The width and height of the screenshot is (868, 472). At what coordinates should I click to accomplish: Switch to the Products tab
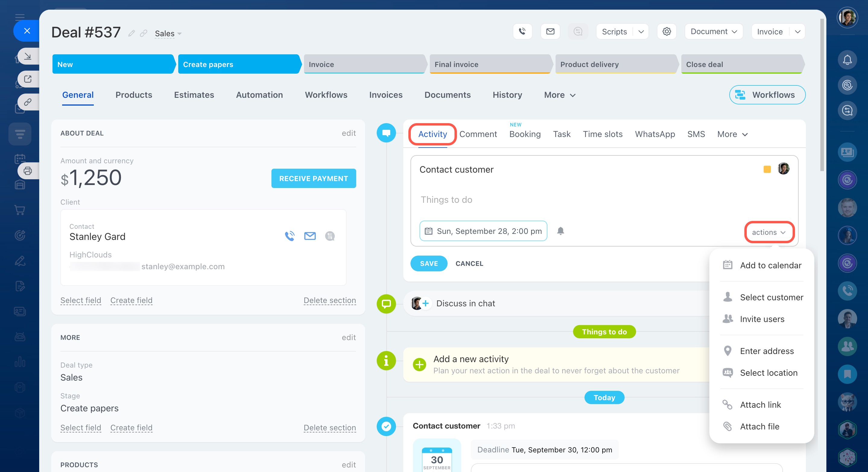134,95
